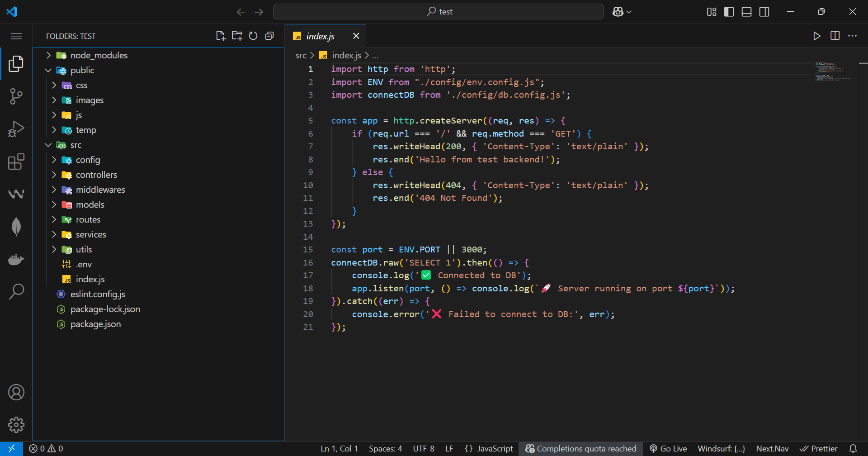Toggle the secondary side bar visibility
This screenshot has width=868, height=456.
[764, 12]
